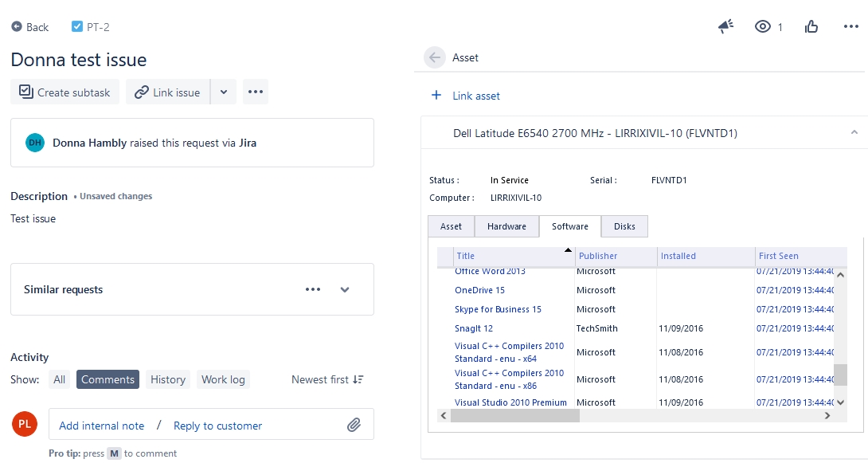Open the more actions ellipsis menu

click(850, 26)
